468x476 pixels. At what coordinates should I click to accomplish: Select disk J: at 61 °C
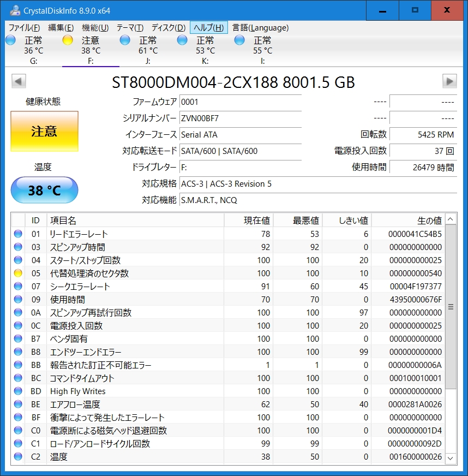148,50
